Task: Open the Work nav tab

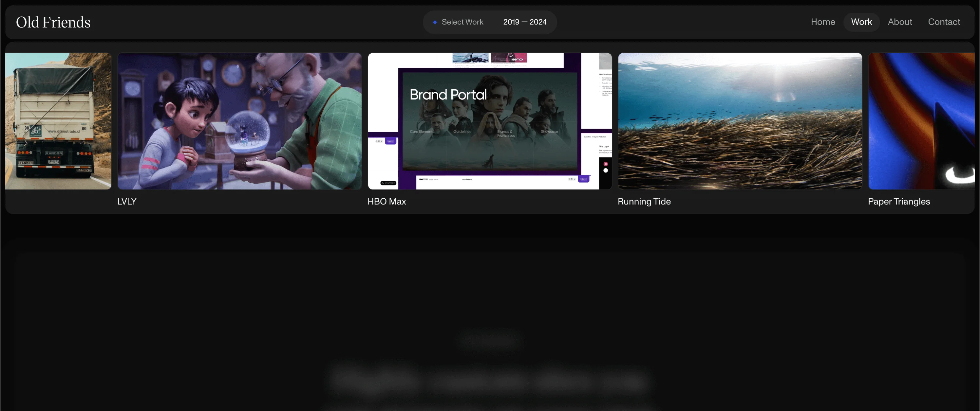Action: 861,22
